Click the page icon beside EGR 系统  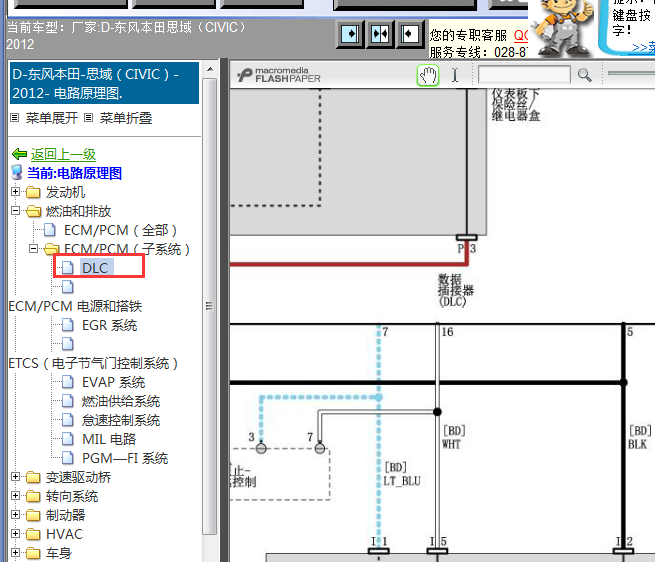[x=68, y=325]
